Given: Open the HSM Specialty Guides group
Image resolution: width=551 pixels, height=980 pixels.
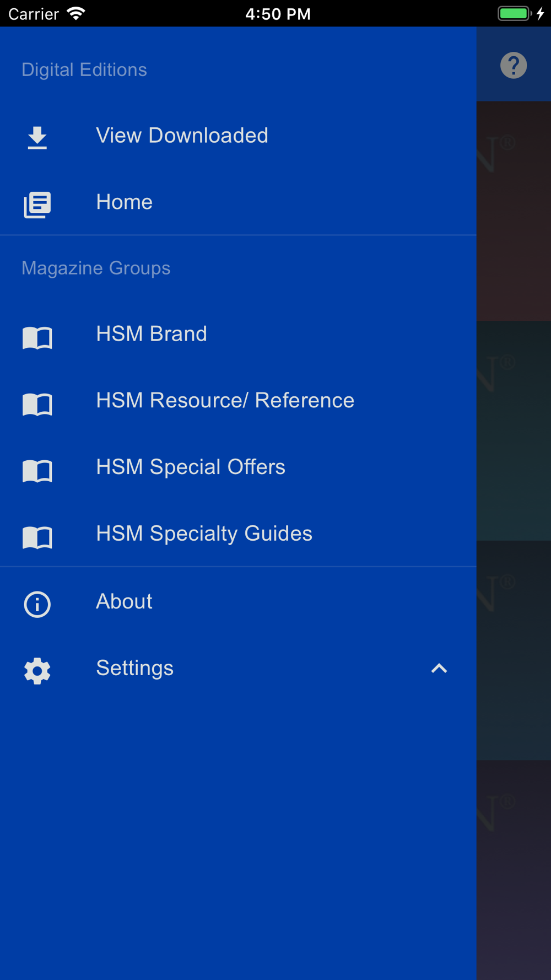Looking at the screenshot, I should (x=204, y=534).
